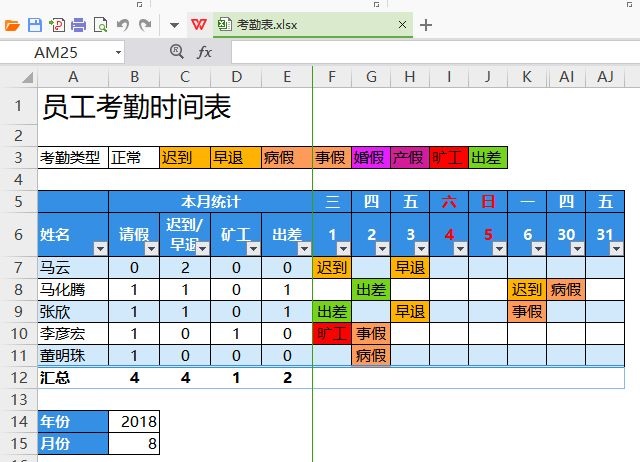The width and height of the screenshot is (640, 462).
Task: Switch to the 考勤表.xlsx tab
Action: coord(267,25)
